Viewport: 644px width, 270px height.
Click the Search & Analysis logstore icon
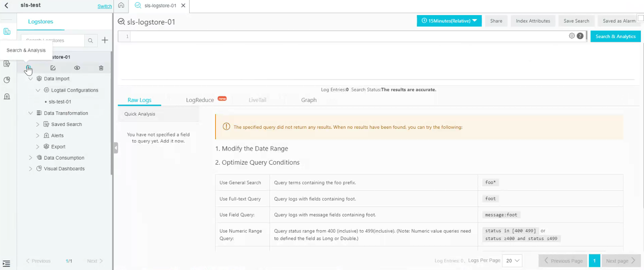click(29, 68)
